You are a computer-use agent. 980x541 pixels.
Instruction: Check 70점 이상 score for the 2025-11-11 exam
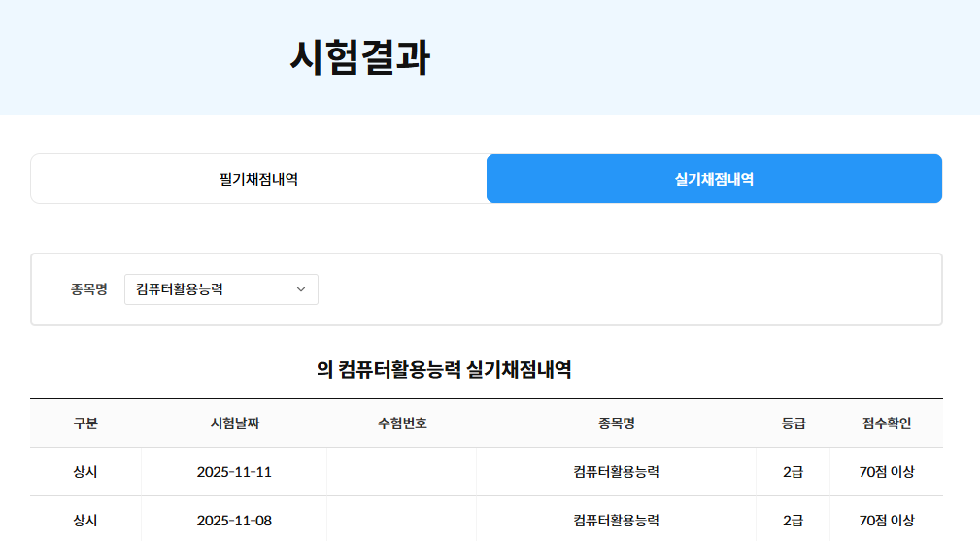click(886, 472)
